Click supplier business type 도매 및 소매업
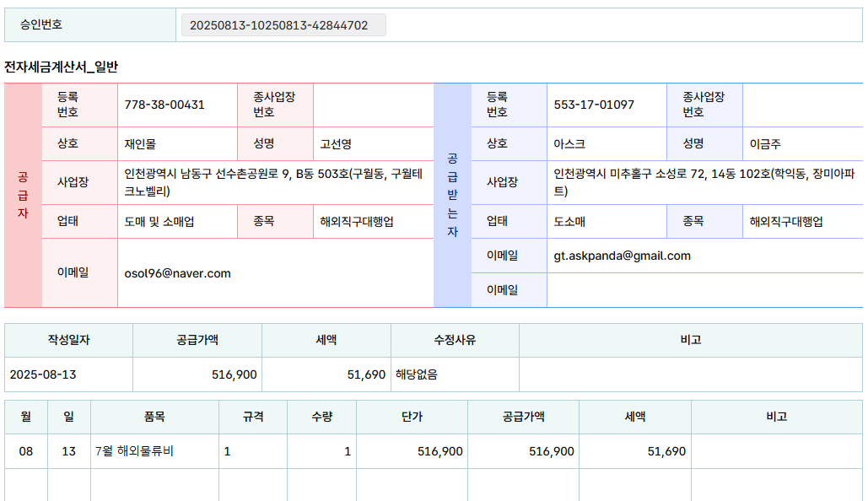The image size is (868, 501). point(159,222)
